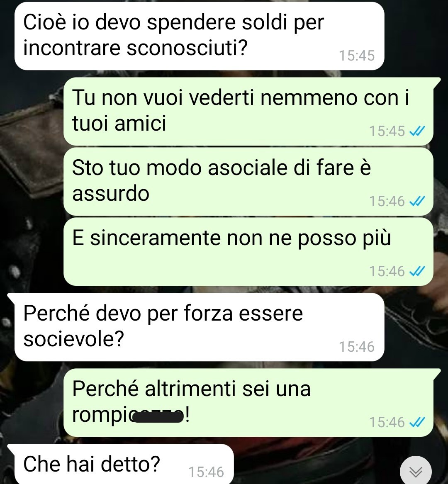The image size is (448, 484).
Task: Select the message 'Tu non vuoi vederti nemmeno'
Action: 248,111
